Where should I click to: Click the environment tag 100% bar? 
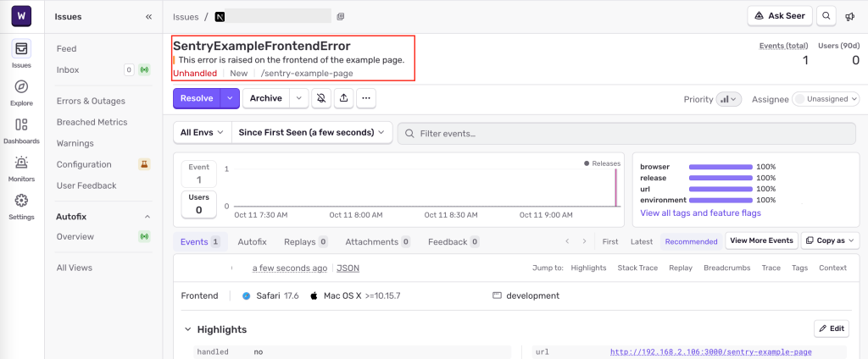[x=721, y=200]
